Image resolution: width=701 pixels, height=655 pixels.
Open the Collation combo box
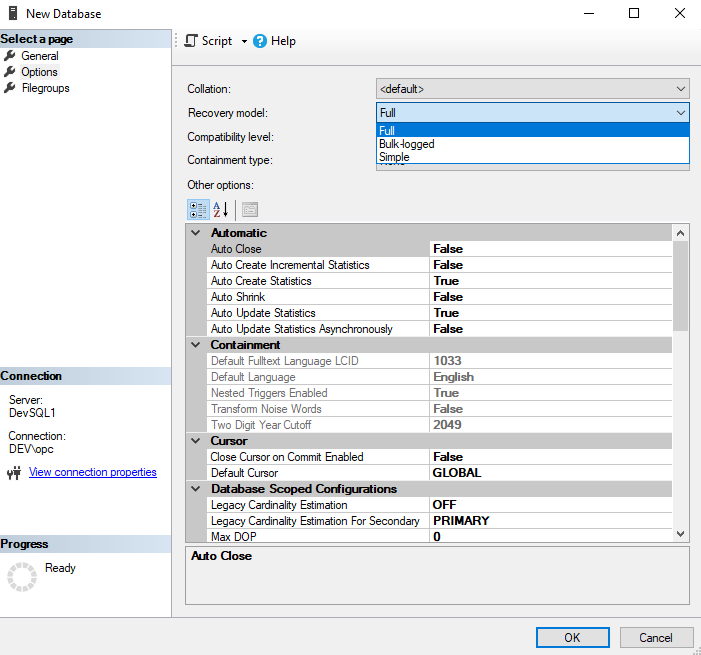coord(532,89)
